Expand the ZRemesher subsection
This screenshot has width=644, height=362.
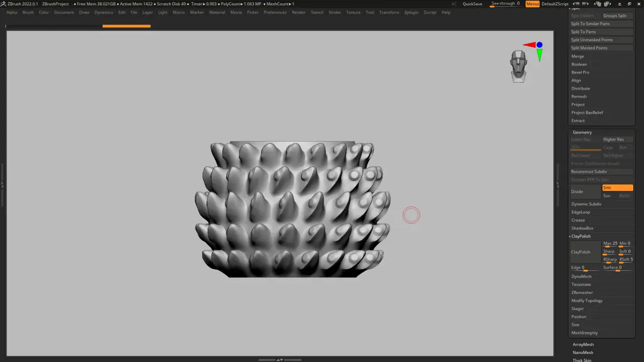pos(582,292)
